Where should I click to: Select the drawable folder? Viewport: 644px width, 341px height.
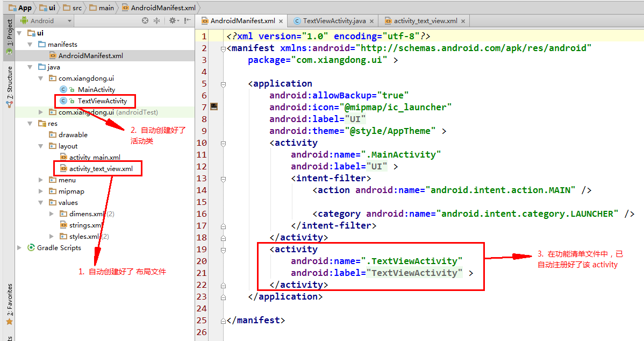tap(73, 135)
